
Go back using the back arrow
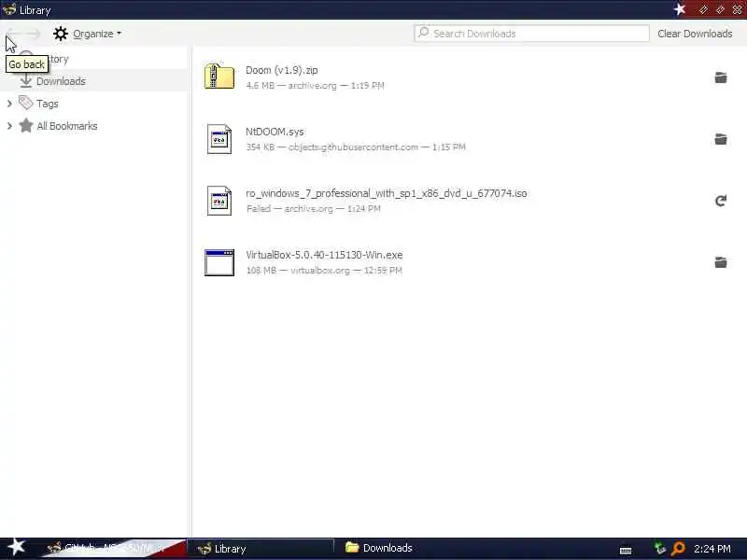(13, 33)
